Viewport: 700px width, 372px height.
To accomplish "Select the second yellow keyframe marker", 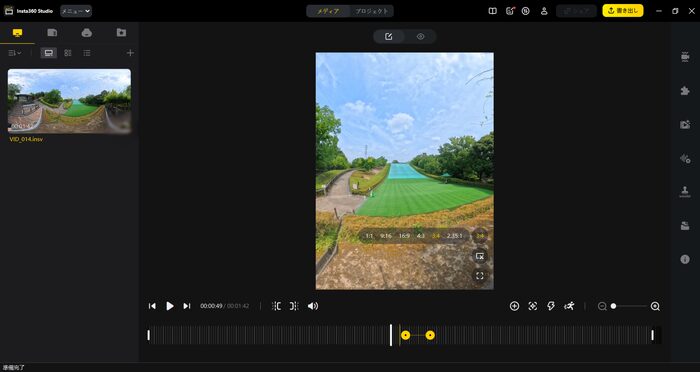I will point(430,335).
